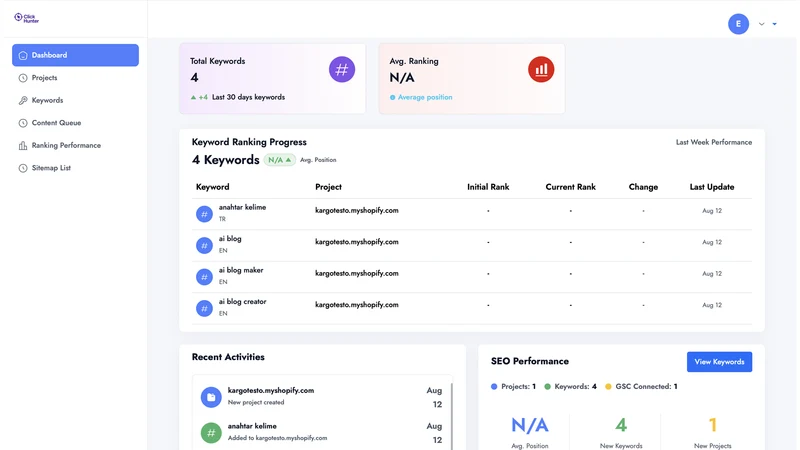Click Last Week Performance label

pyautogui.click(x=714, y=142)
